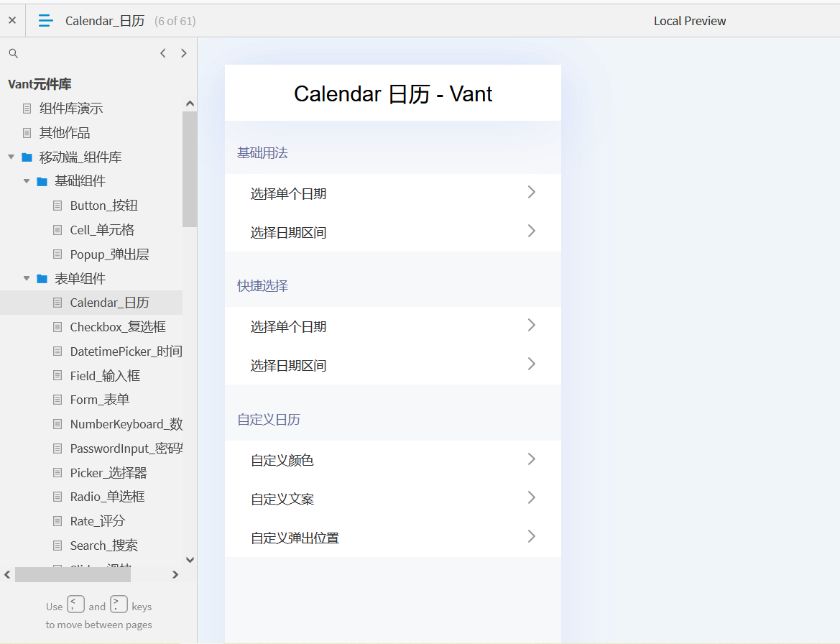Click the page icon beside PasswordInput
Image resolution: width=840 pixels, height=644 pixels.
click(x=57, y=448)
